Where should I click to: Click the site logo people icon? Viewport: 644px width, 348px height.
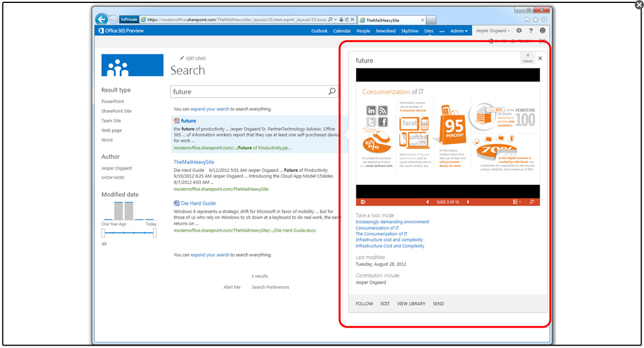(132, 66)
